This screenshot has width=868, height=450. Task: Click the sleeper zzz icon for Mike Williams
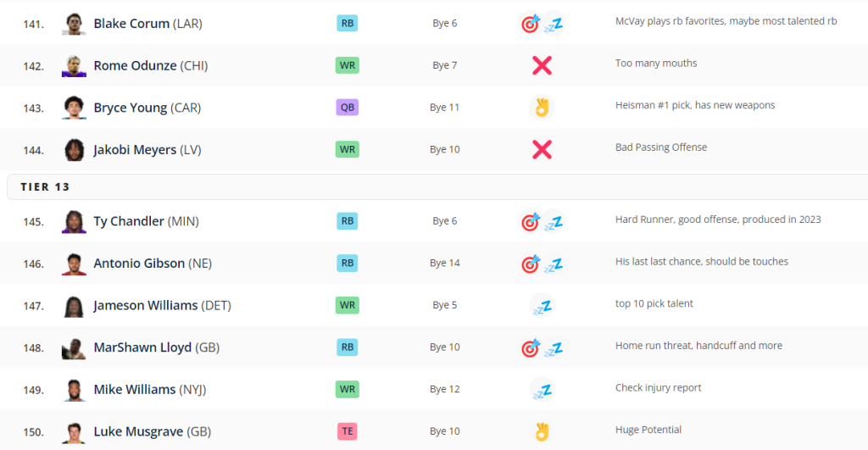point(542,390)
